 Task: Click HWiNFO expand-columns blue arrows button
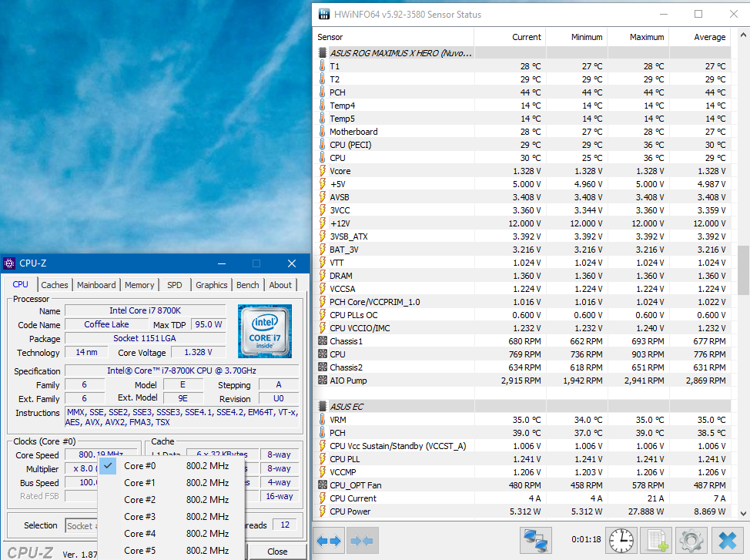(329, 541)
